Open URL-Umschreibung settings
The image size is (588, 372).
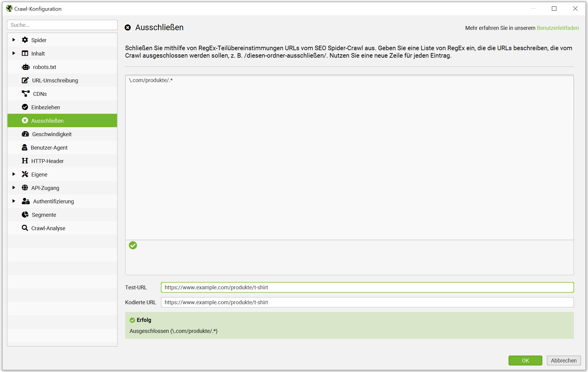click(62, 80)
